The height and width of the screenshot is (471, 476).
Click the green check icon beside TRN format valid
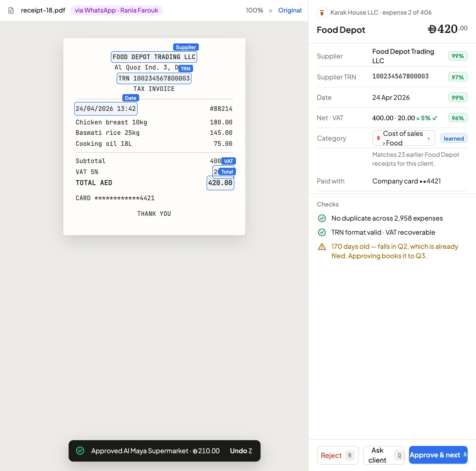click(x=322, y=232)
